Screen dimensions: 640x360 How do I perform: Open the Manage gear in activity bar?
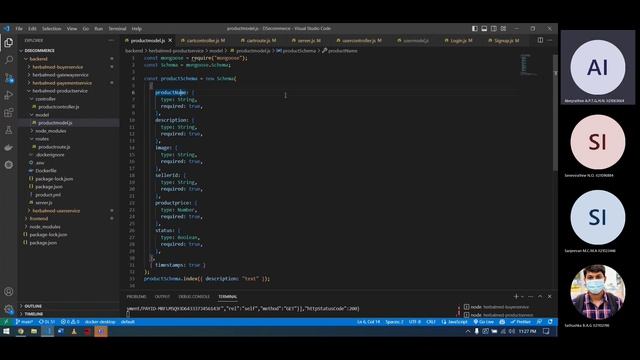[x=9, y=309]
